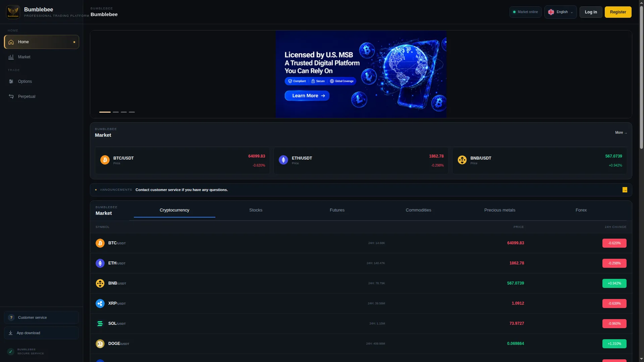Viewport: 644px width, 362px height.
Task: Click the page vertical scrollbar
Action: tap(641, 77)
